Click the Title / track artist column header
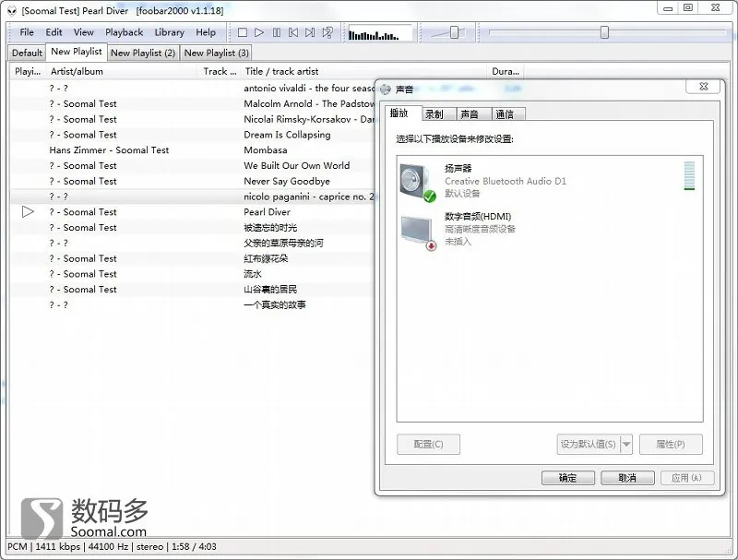 pos(364,72)
